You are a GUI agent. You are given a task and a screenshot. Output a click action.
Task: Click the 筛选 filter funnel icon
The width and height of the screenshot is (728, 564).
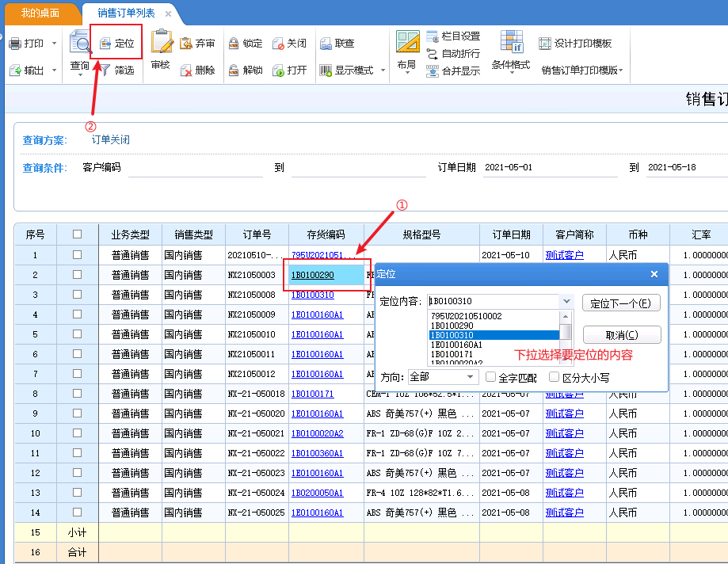(x=105, y=70)
